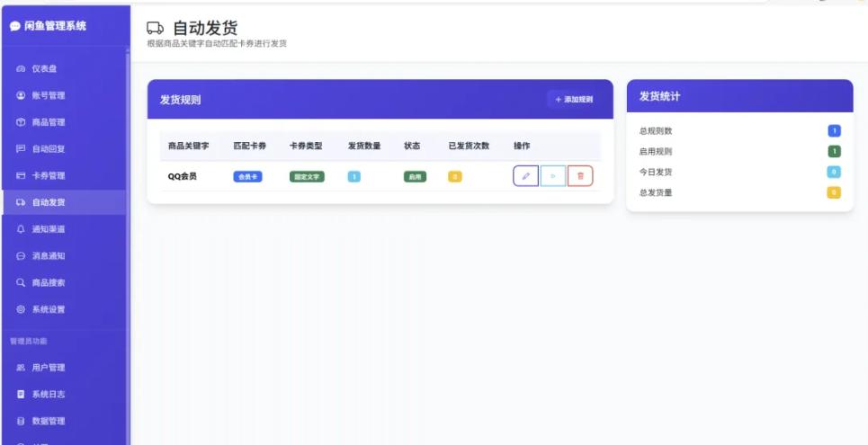Screen dimensions: 868x445
Task: Click the 发货统计 panel header
Action: click(x=739, y=96)
